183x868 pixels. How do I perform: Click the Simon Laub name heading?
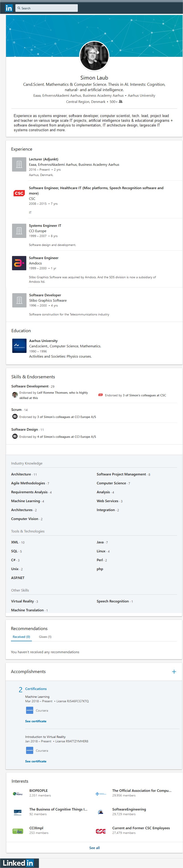[94, 78]
